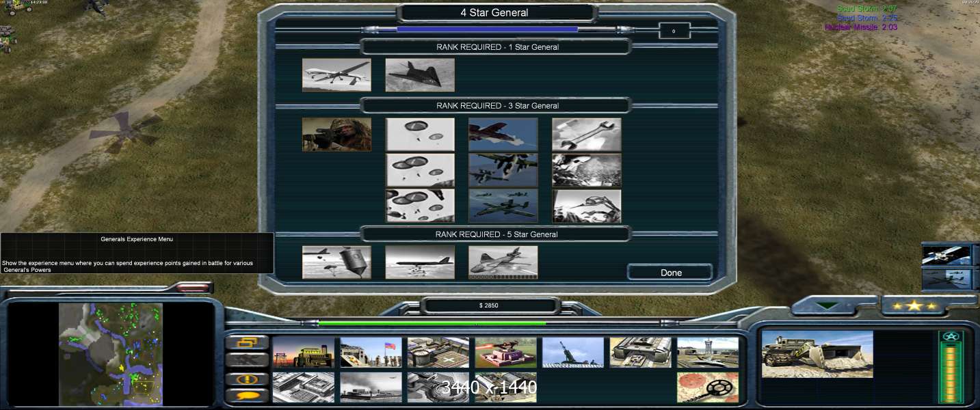Build Barracks with the American flag
This screenshot has width=980, height=410.
371,353
